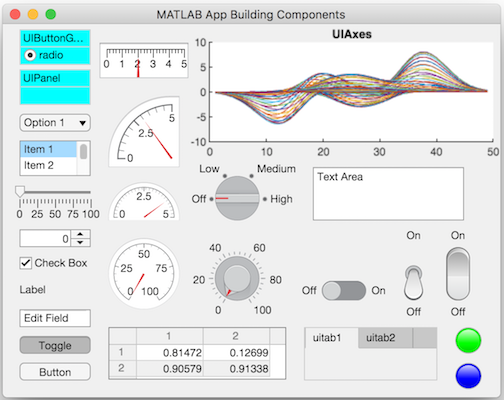Click the blue lamp indicator
504x400 pixels.
pos(468,376)
